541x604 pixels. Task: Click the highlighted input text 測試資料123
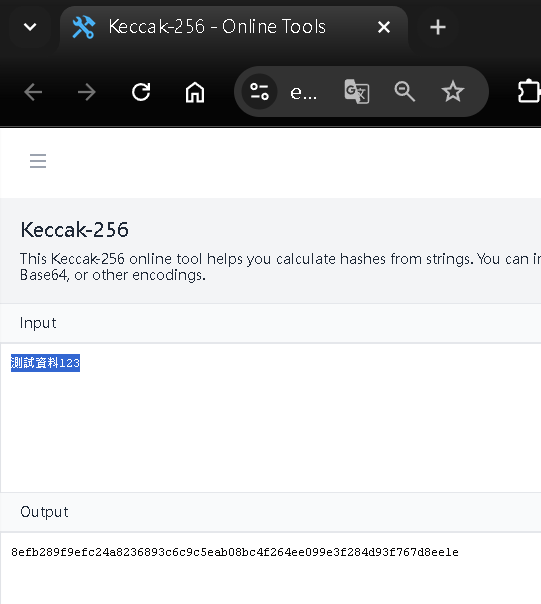(45, 363)
